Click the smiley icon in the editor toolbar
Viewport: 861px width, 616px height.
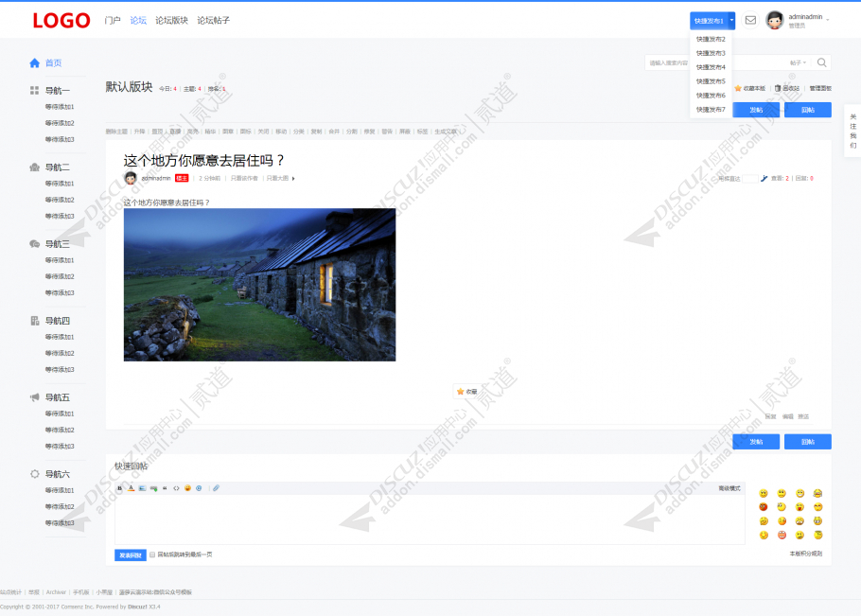(187, 488)
